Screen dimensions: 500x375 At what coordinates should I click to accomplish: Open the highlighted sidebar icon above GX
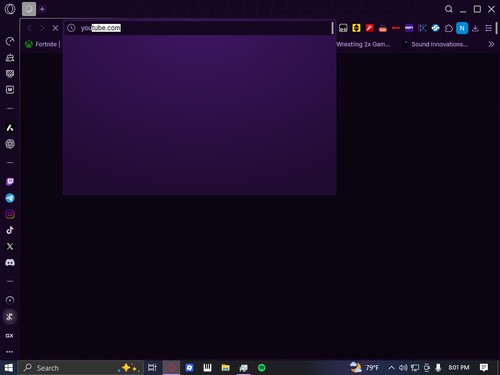coord(10,317)
